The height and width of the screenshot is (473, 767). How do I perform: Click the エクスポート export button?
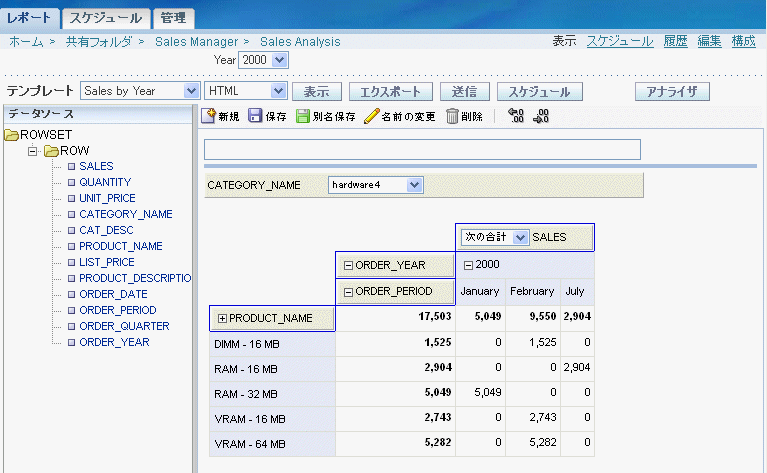[x=390, y=91]
